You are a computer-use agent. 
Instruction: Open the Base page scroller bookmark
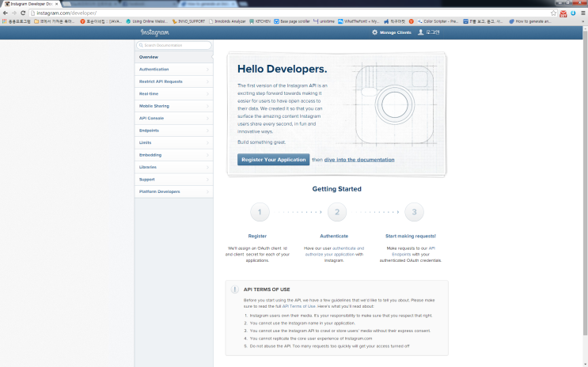click(x=292, y=21)
